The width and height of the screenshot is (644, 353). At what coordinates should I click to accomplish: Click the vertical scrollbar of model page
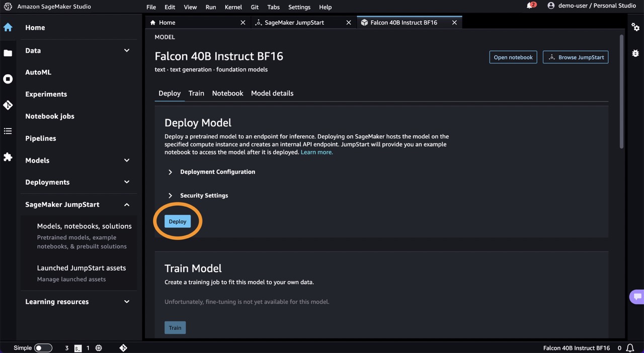coord(622,92)
